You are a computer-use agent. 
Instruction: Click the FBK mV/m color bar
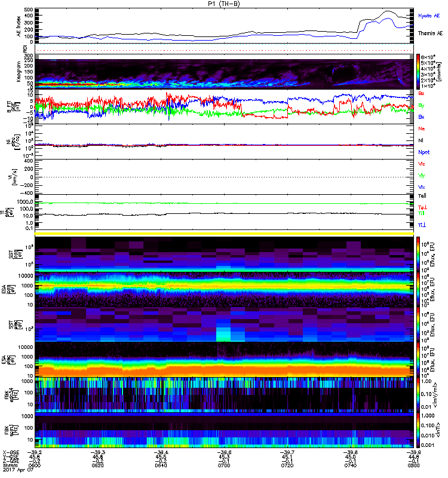click(x=418, y=396)
